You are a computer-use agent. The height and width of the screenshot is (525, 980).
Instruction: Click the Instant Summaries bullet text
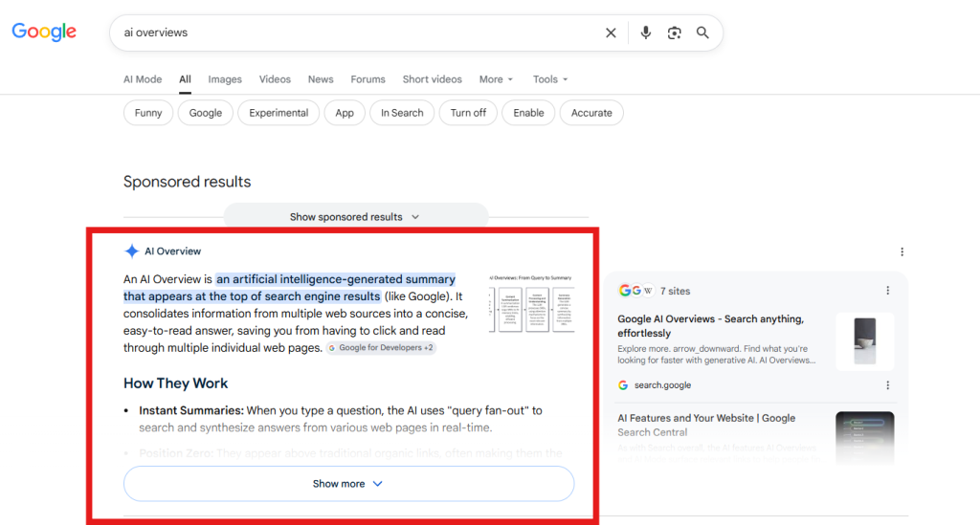[x=341, y=419]
